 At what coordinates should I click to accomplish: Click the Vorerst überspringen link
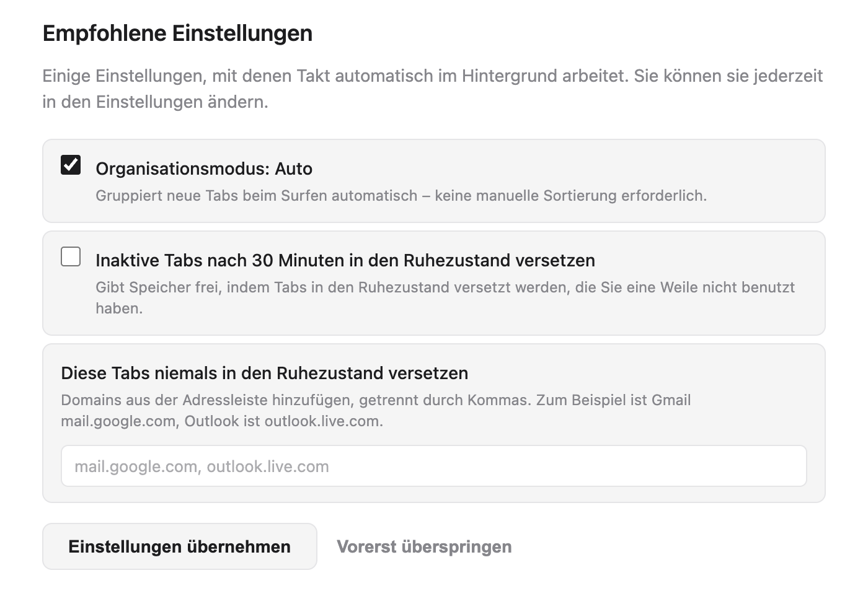coord(424,546)
